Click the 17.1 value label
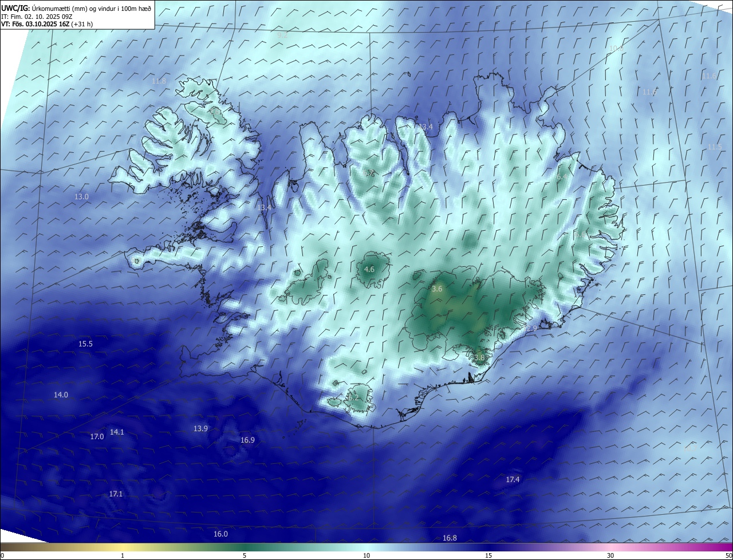This screenshot has width=733, height=560. (x=116, y=494)
